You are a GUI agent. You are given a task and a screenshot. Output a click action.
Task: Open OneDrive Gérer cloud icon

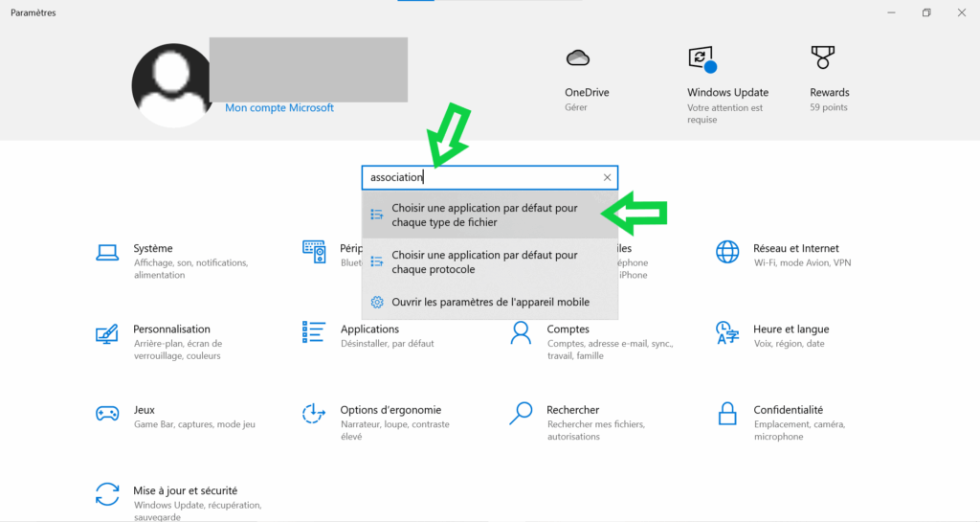tap(577, 58)
